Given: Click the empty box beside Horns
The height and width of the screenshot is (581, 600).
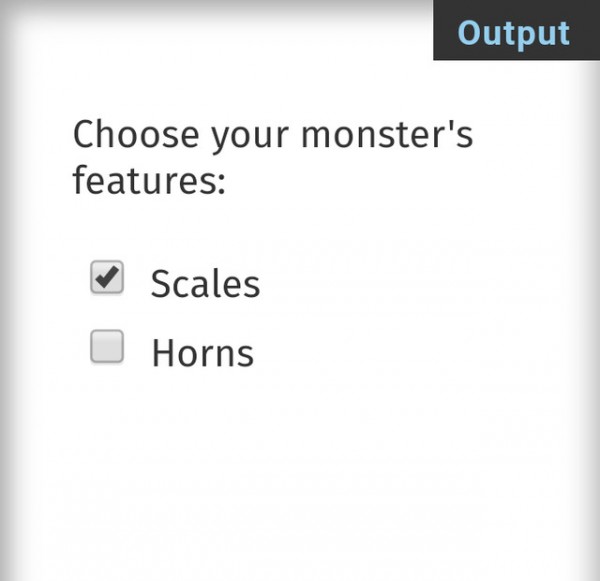Looking at the screenshot, I should 107,347.
